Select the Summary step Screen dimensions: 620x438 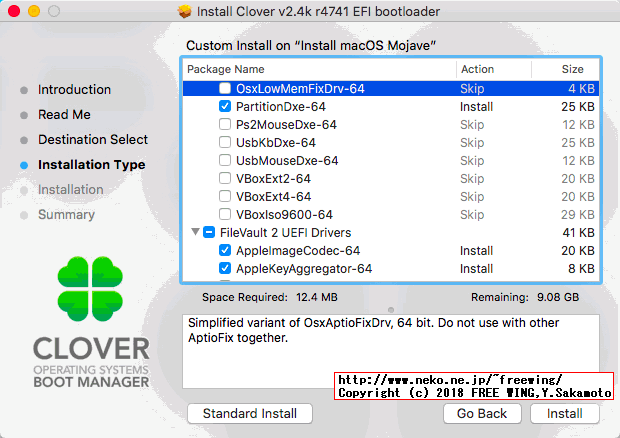[x=66, y=215]
